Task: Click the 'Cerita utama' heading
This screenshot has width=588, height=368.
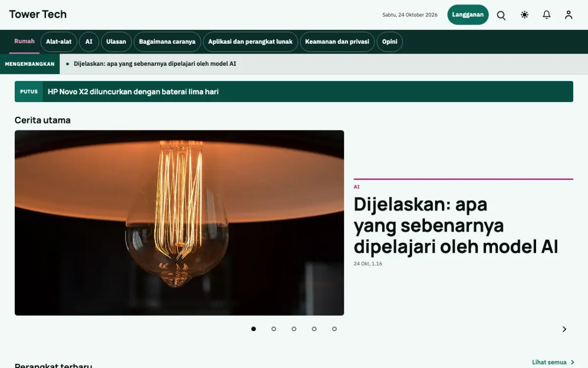Action: (43, 120)
